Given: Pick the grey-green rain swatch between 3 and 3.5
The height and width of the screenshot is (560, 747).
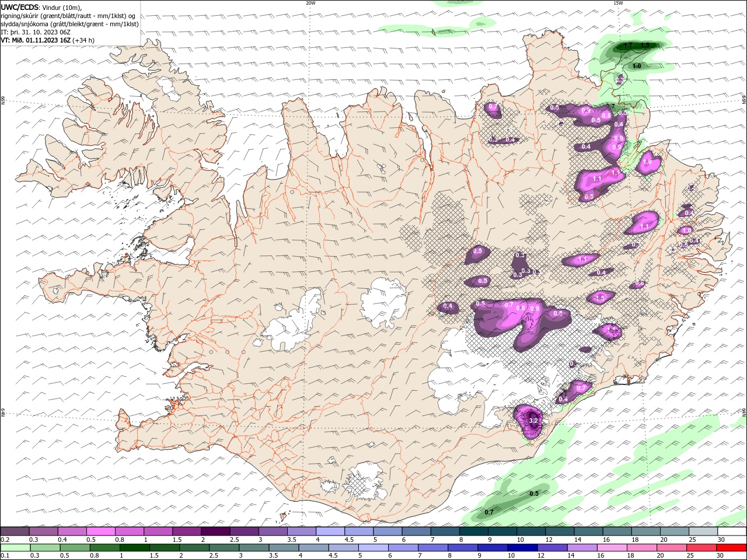Looking at the screenshot, I should click(254, 548).
